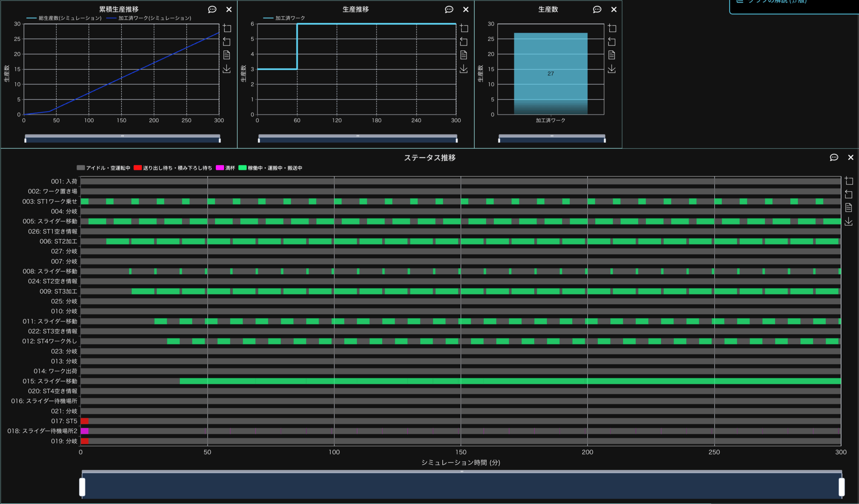
Task: Download the ステータス推移 chart image
Action: (x=849, y=221)
